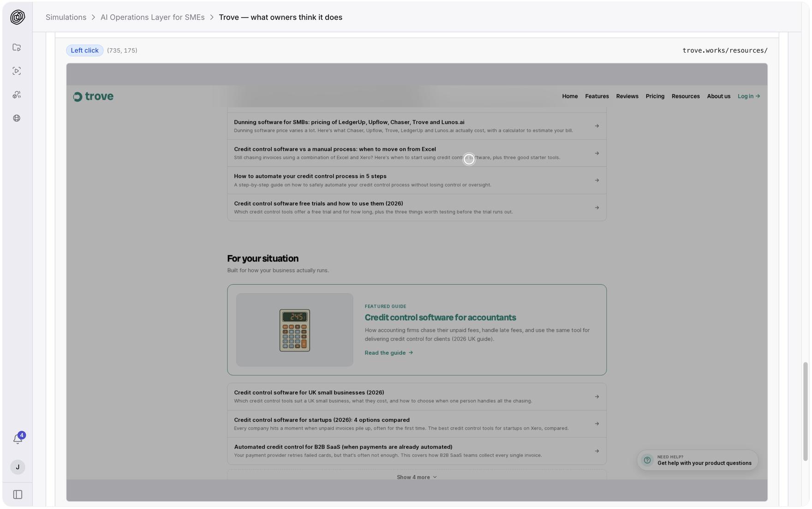Open the people/personas icon in the sidebar

point(17,95)
